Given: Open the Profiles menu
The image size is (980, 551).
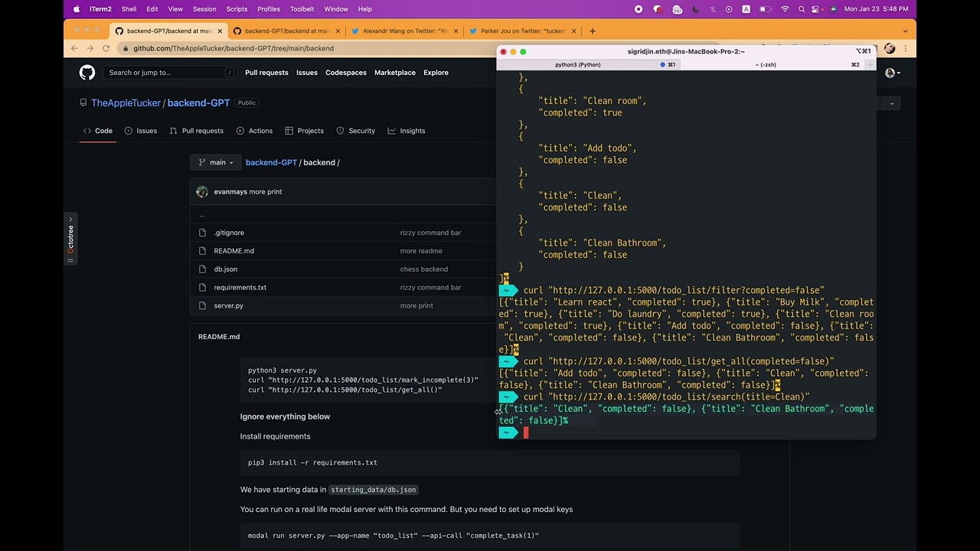Looking at the screenshot, I should point(269,9).
